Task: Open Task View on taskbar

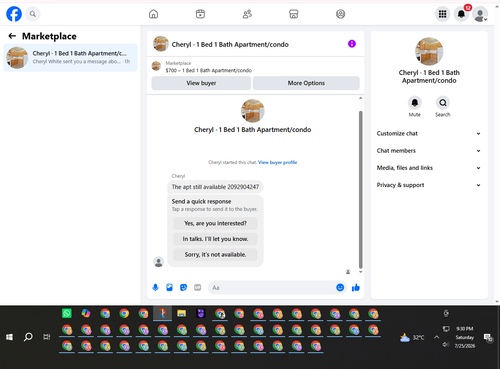Action: click(47, 337)
